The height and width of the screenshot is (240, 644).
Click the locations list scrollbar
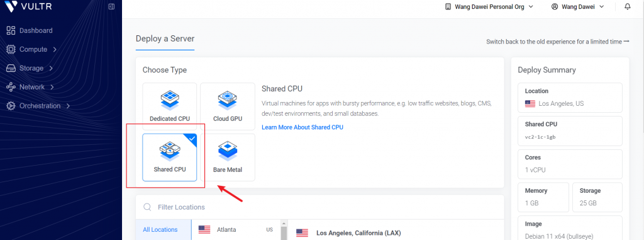[283, 231]
